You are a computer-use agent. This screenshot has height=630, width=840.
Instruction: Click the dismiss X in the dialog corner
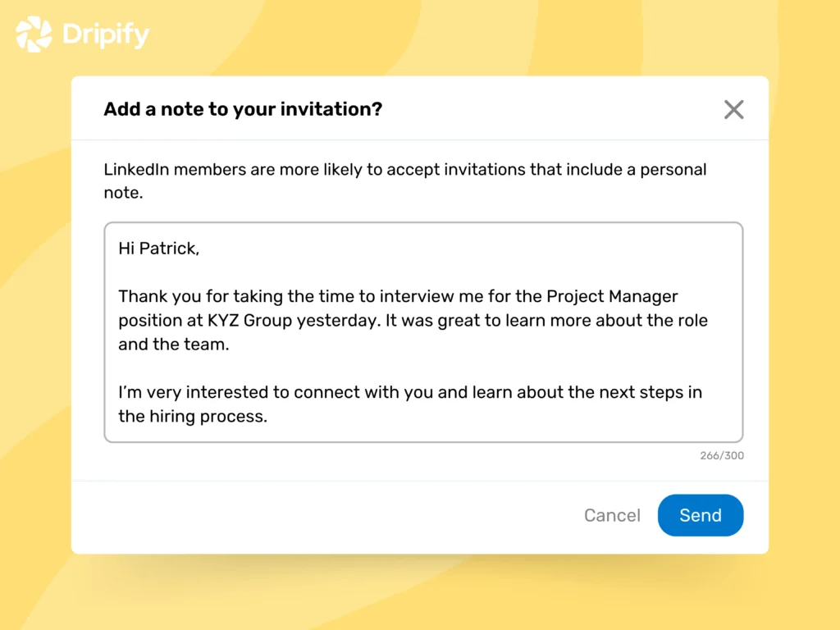pos(733,109)
